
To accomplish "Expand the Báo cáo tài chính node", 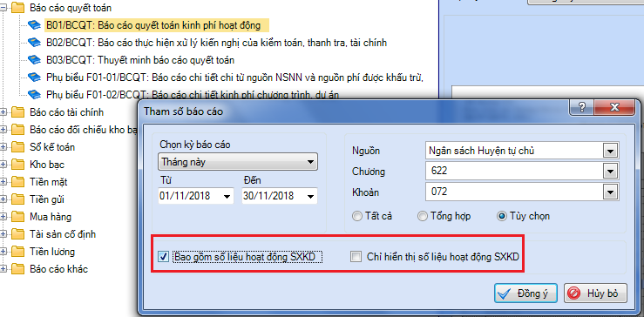I will coord(3,112).
